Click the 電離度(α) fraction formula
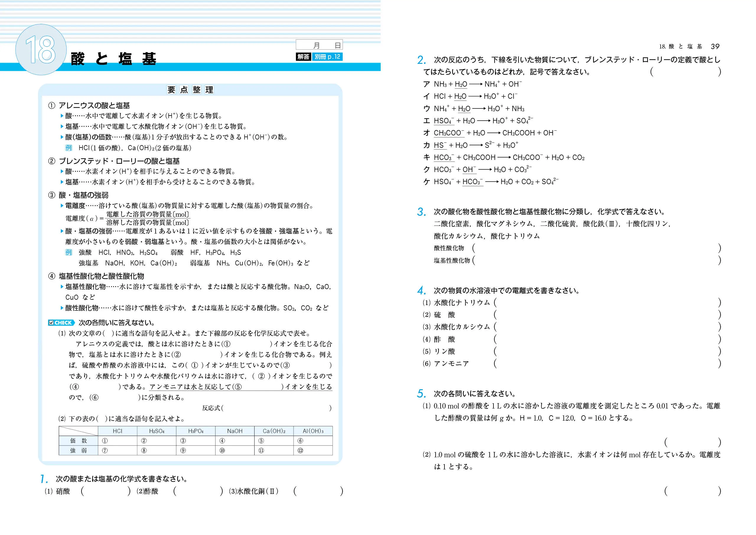The width and height of the screenshot is (756, 535). click(x=128, y=218)
